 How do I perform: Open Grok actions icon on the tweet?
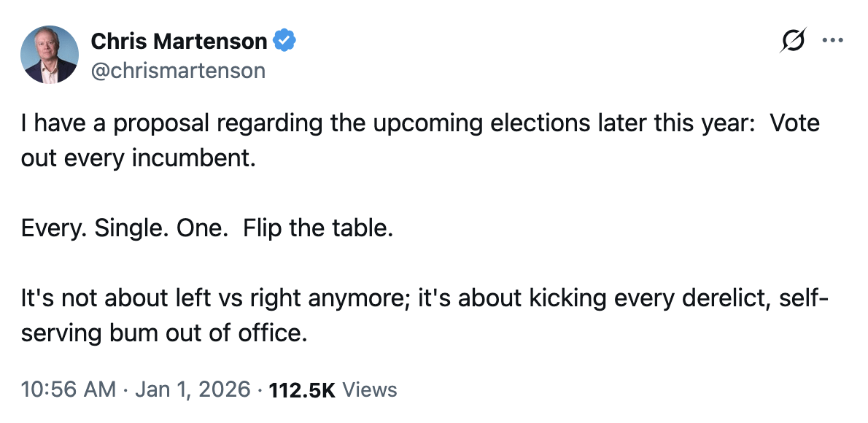[x=793, y=41]
